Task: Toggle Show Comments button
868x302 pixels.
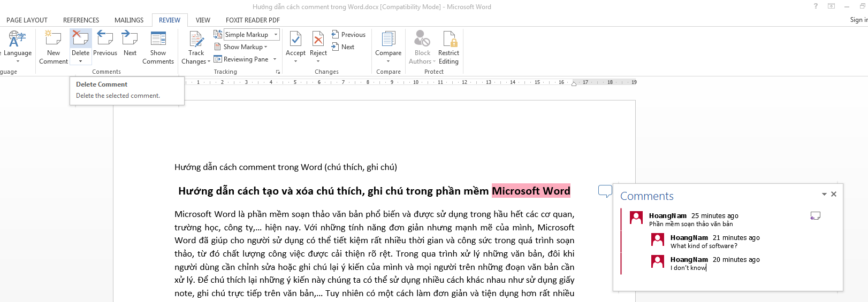Action: pyautogui.click(x=158, y=39)
